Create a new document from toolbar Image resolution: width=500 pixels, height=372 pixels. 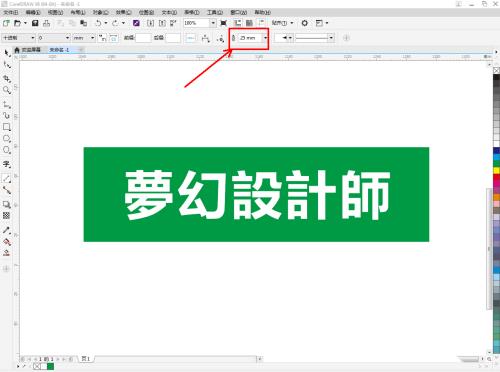point(6,23)
